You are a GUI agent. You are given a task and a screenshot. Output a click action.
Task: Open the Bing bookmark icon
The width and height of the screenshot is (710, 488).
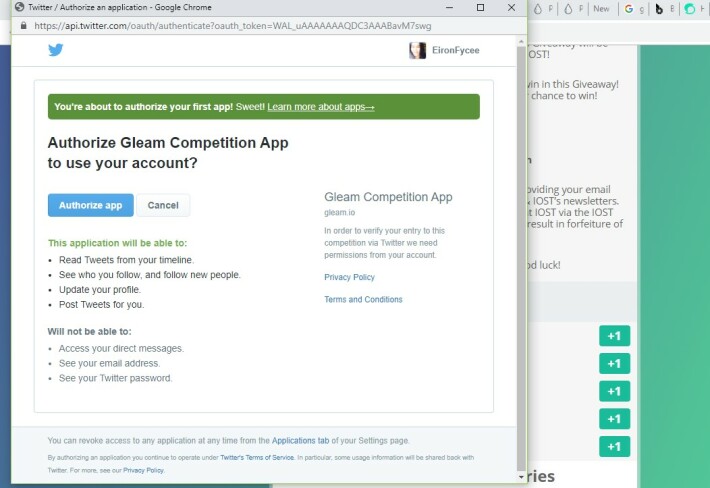[x=659, y=9]
